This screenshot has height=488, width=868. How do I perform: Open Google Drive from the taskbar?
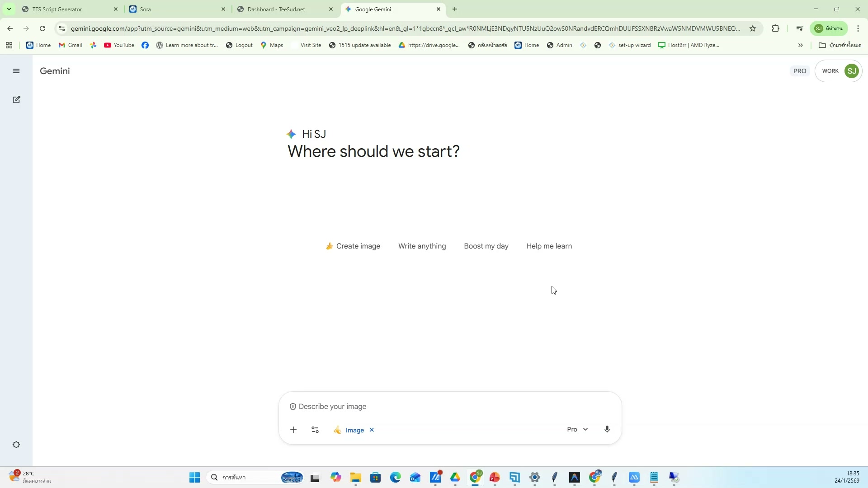(456, 477)
